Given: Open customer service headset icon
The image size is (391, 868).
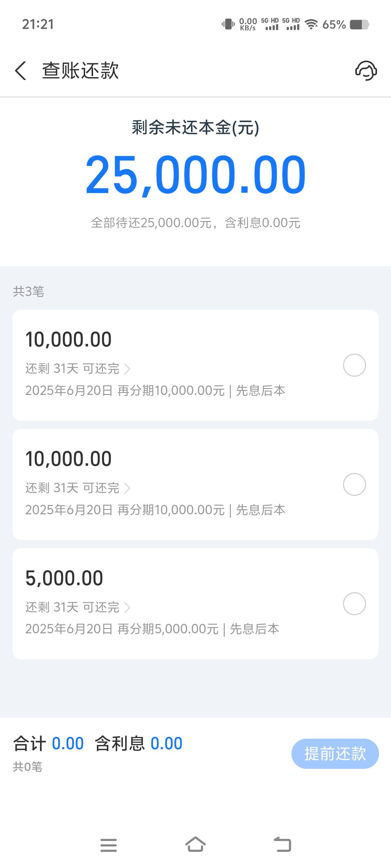Looking at the screenshot, I should point(366,71).
